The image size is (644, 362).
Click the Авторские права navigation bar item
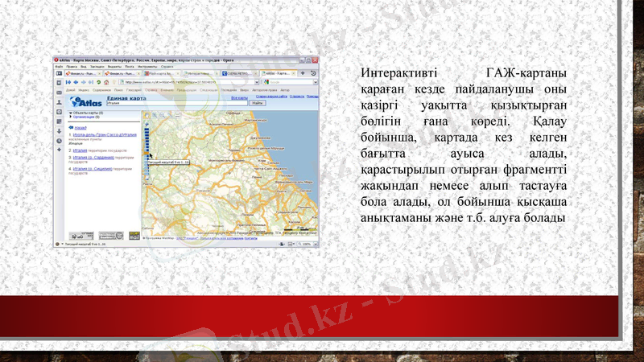[265, 90]
